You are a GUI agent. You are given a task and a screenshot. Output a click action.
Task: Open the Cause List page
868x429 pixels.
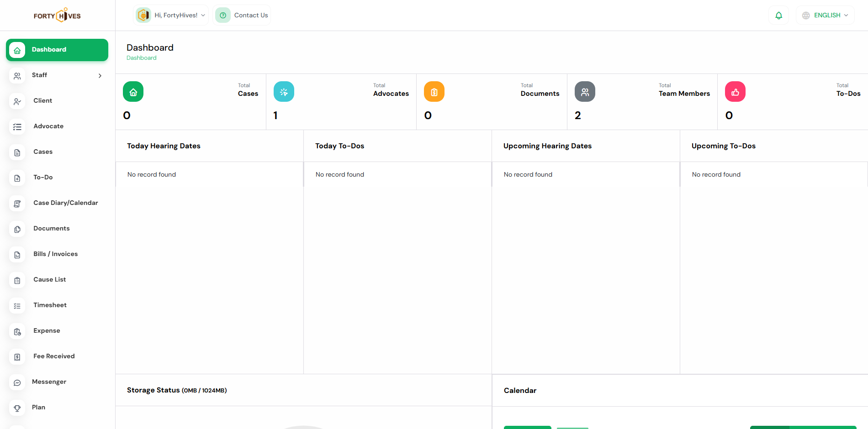click(57, 280)
